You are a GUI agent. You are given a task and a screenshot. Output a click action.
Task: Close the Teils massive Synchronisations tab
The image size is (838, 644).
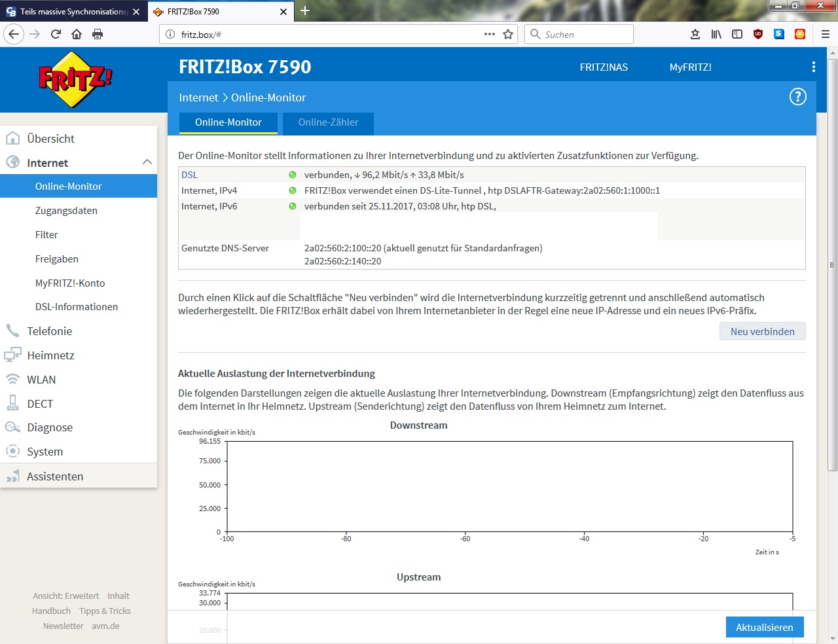pyautogui.click(x=136, y=12)
